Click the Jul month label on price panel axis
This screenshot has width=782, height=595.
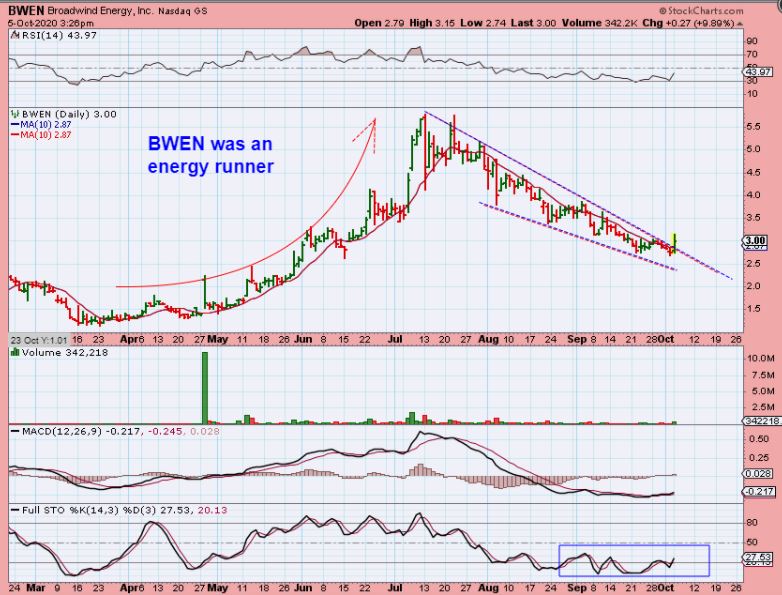(x=395, y=339)
